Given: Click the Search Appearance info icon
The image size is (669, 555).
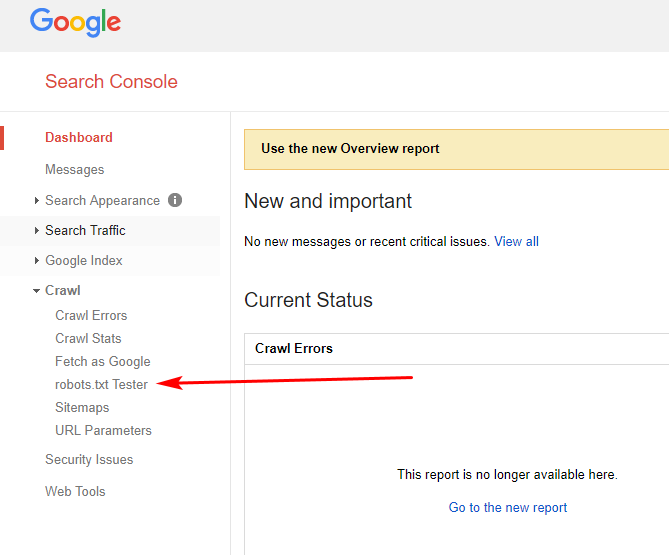Looking at the screenshot, I should click(175, 200).
